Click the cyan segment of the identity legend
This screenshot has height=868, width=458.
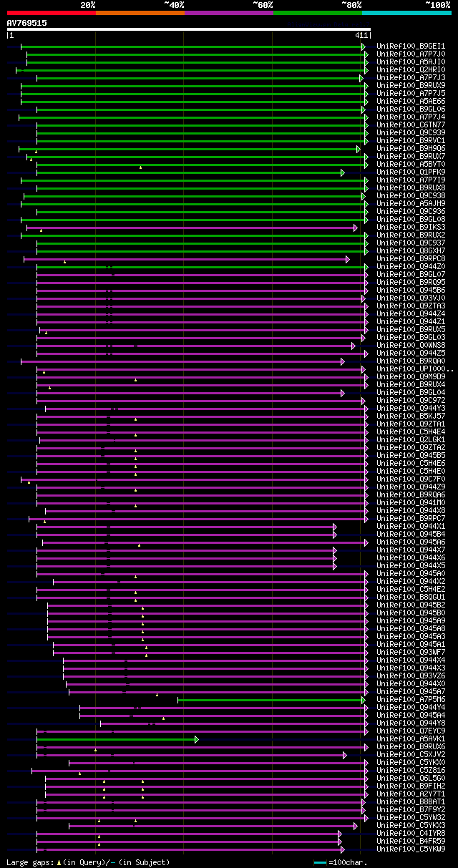[406, 13]
